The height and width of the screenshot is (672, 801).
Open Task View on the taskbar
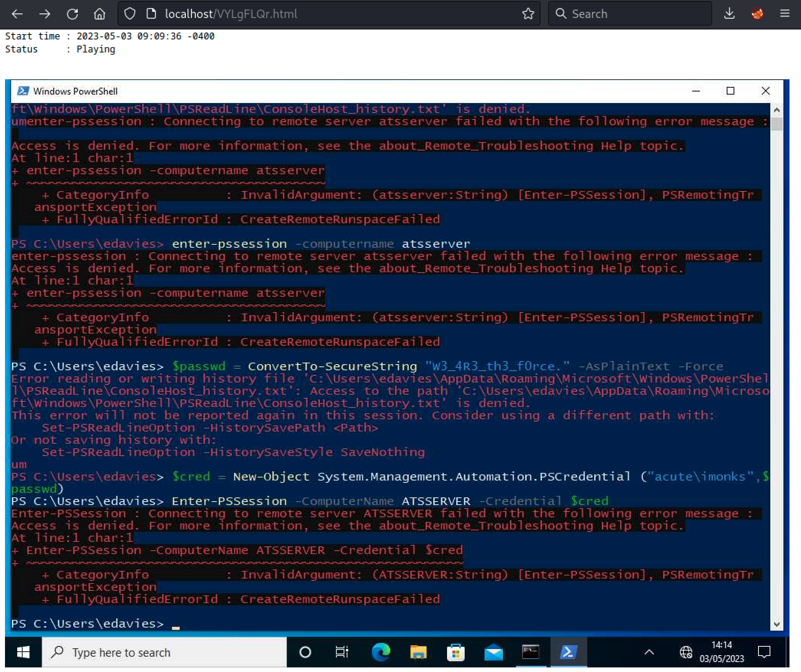[342, 652]
